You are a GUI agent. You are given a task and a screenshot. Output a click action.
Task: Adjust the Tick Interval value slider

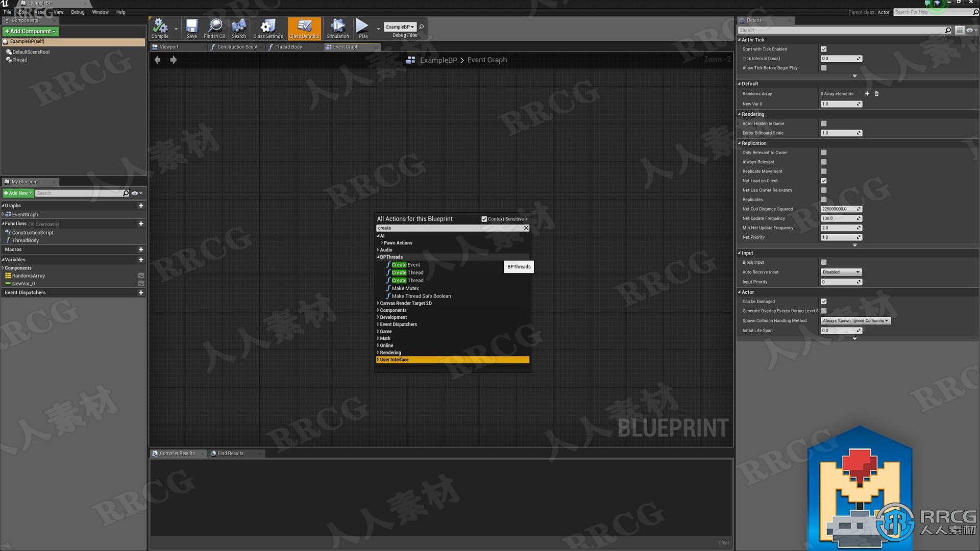pyautogui.click(x=841, y=59)
